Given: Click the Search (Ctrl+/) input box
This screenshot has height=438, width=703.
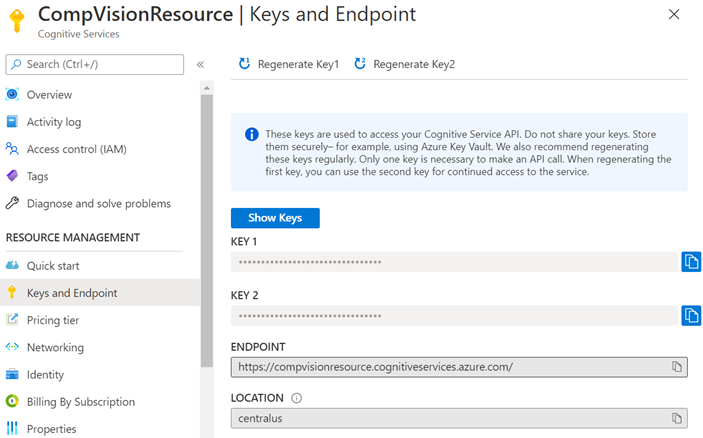Looking at the screenshot, I should click(95, 64).
